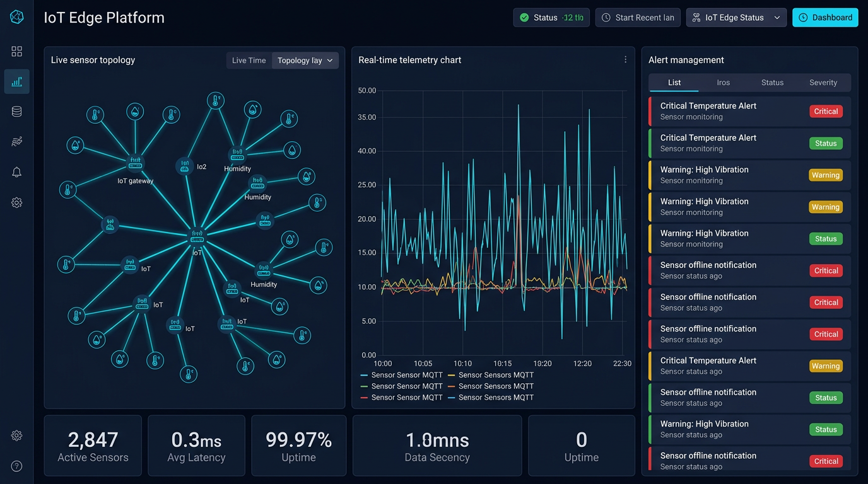Select the Io2 node in topology
The width and height of the screenshot is (868, 484).
185,166
